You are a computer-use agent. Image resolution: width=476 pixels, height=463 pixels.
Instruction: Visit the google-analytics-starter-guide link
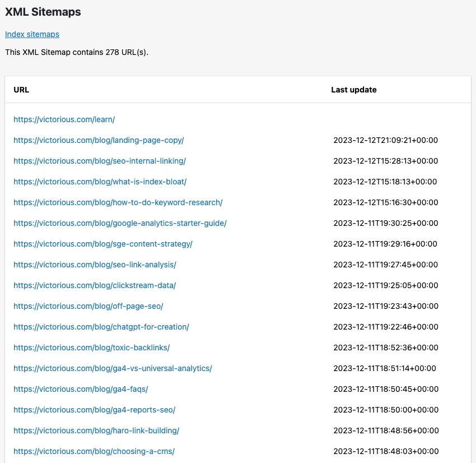120,223
